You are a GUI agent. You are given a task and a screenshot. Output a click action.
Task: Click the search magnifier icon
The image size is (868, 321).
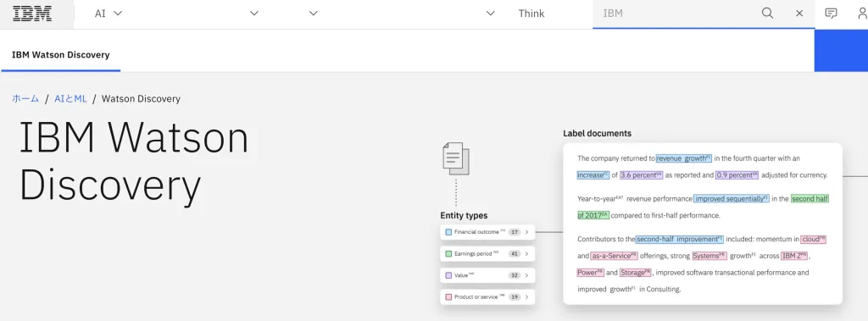click(x=767, y=14)
